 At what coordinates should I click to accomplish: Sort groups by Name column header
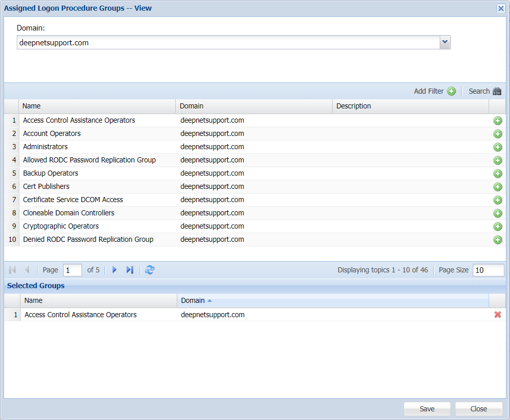click(x=97, y=106)
